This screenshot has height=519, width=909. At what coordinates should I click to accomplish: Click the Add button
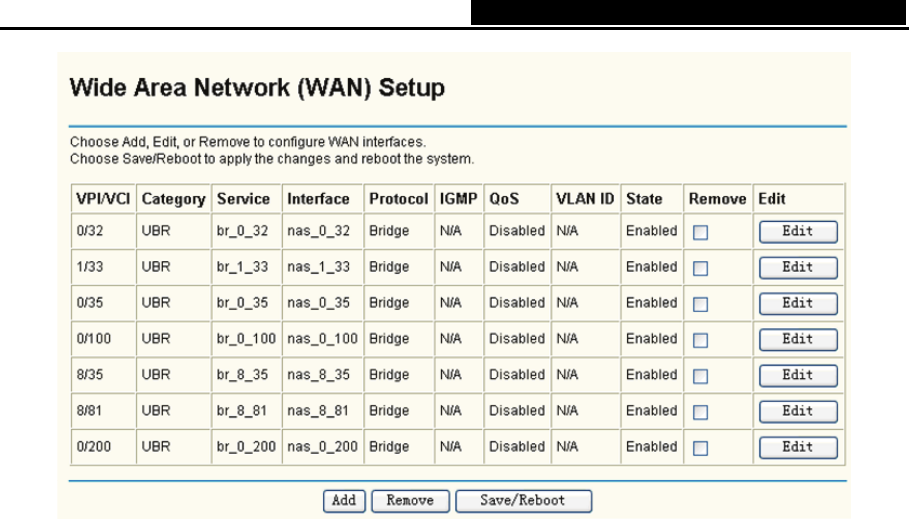pos(343,501)
